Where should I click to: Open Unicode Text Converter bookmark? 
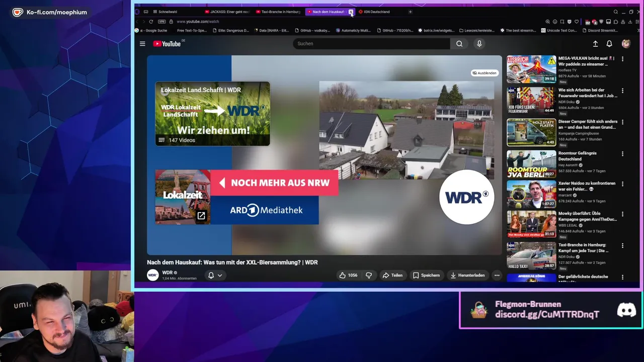coord(559,30)
